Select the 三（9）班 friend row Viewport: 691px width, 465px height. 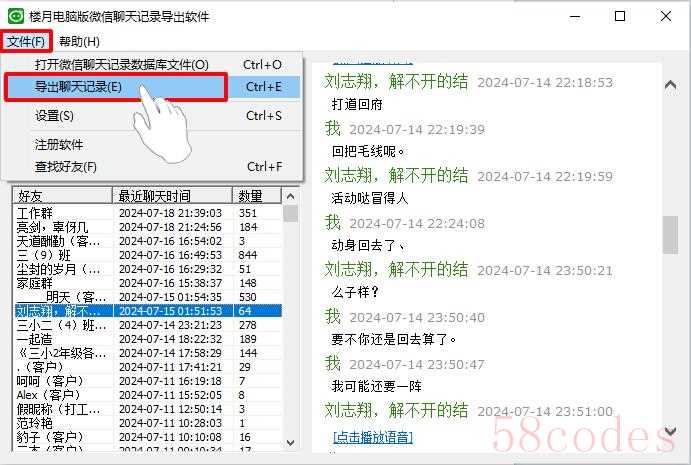click(x=148, y=255)
